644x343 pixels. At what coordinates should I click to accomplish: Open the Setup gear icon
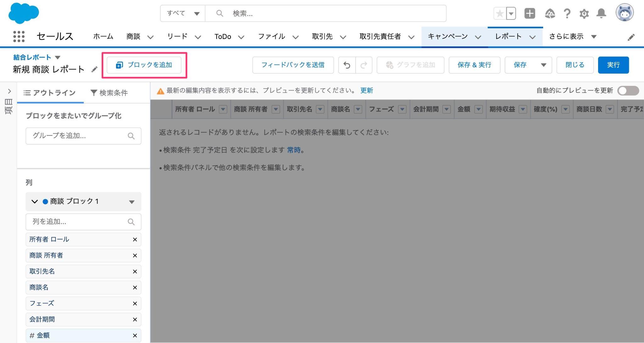(584, 14)
